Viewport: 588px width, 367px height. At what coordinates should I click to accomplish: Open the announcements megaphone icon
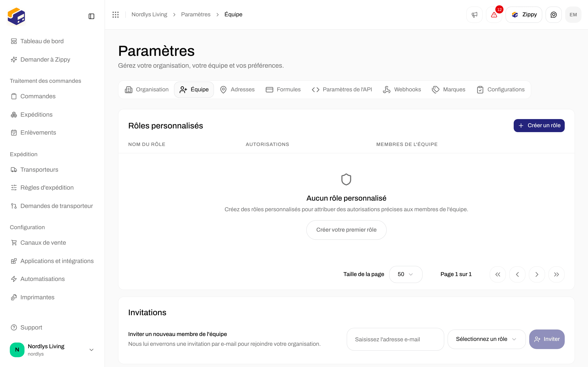tap(474, 15)
